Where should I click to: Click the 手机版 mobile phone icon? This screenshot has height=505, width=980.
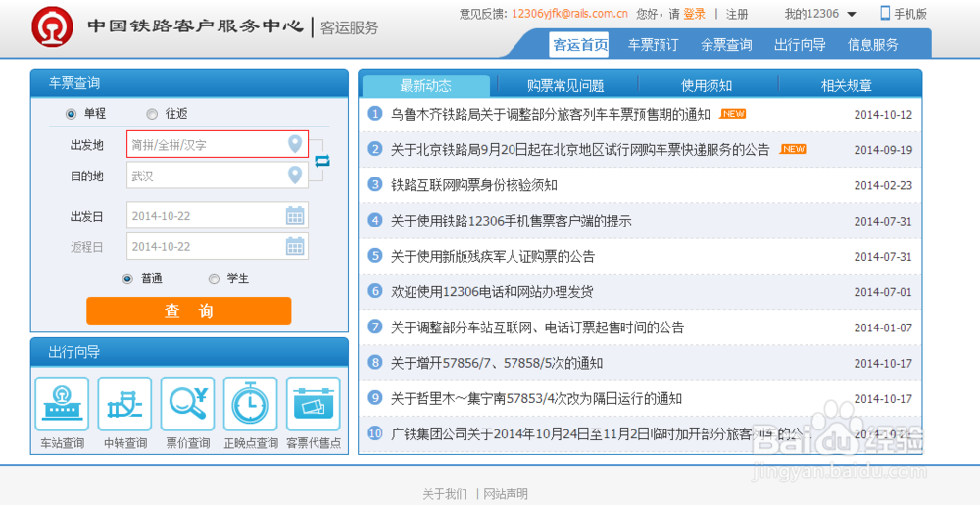(x=885, y=13)
